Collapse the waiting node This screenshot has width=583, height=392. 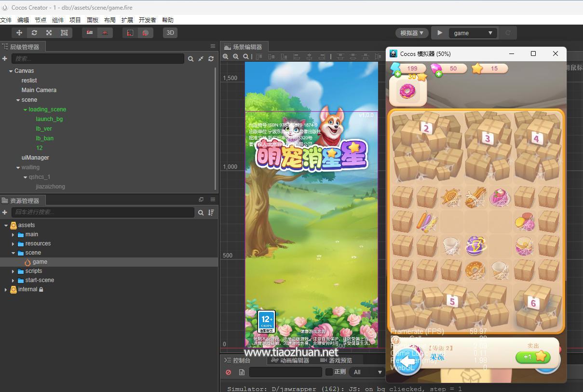pyautogui.click(x=18, y=167)
